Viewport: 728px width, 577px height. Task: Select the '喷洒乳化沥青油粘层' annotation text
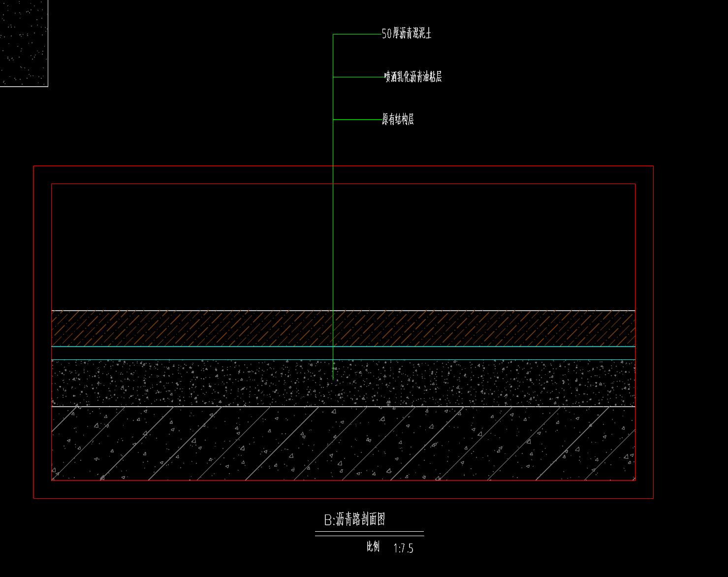coord(413,76)
